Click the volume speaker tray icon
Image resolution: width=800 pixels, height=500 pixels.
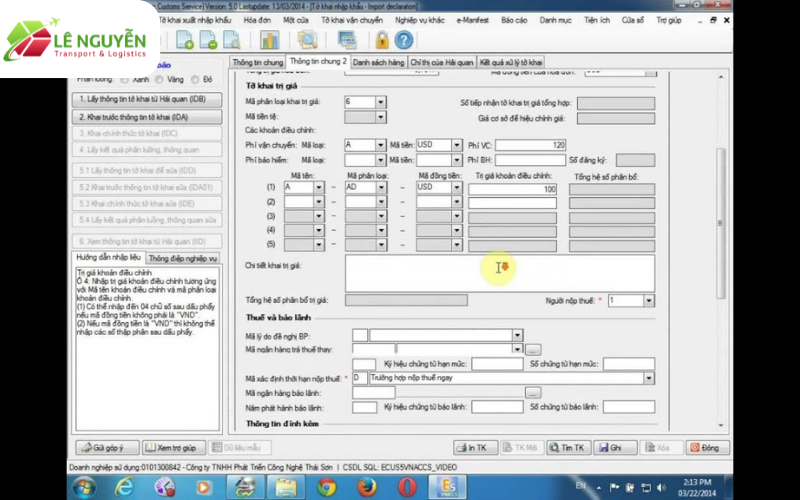pos(662,488)
